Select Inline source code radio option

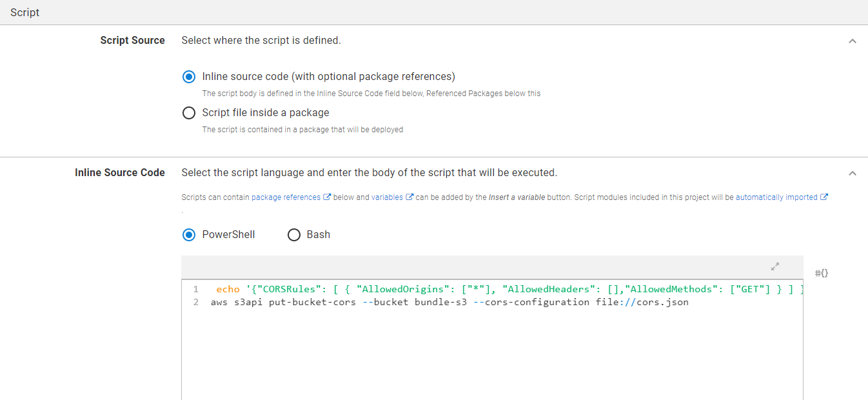(189, 77)
